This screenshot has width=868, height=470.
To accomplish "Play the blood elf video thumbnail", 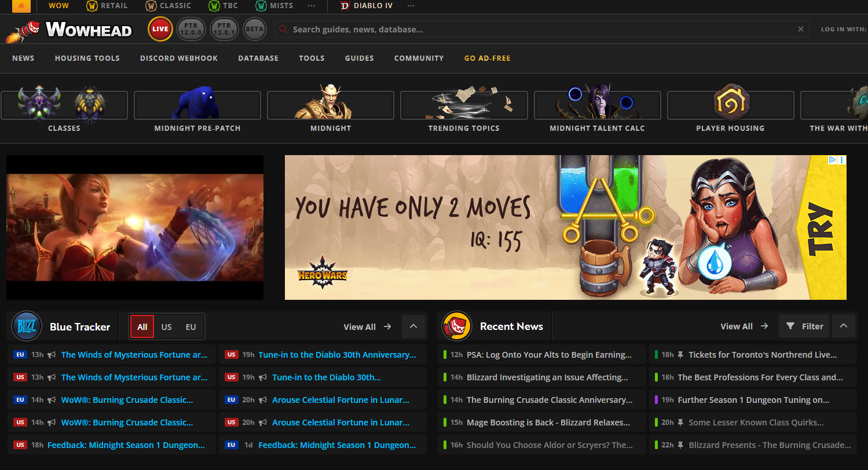I will click(135, 227).
